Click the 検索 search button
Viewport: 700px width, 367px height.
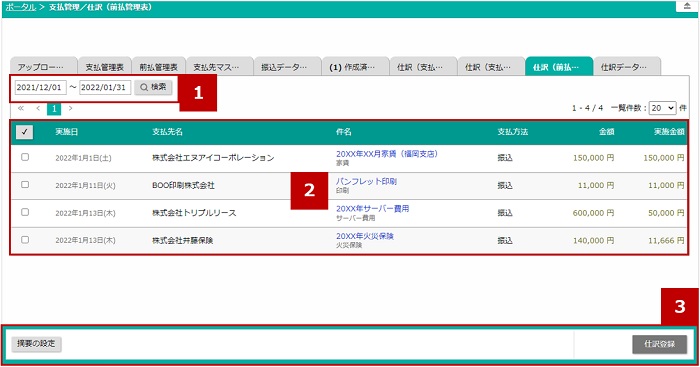[153, 87]
